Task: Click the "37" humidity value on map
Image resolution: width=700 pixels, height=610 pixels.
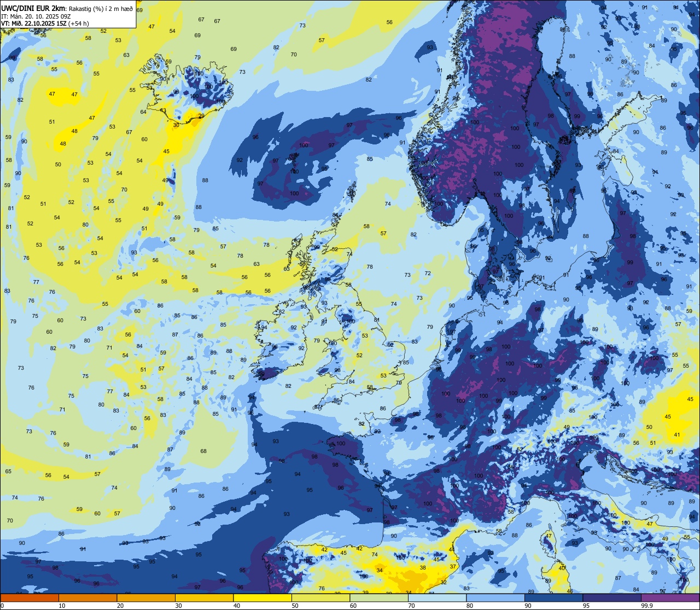Action: tap(453, 567)
